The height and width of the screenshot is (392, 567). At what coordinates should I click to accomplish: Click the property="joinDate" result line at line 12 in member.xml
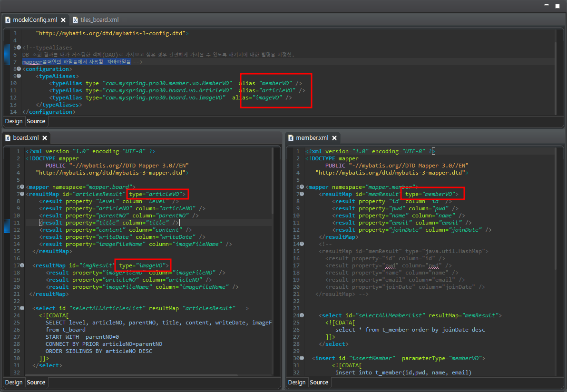click(411, 230)
